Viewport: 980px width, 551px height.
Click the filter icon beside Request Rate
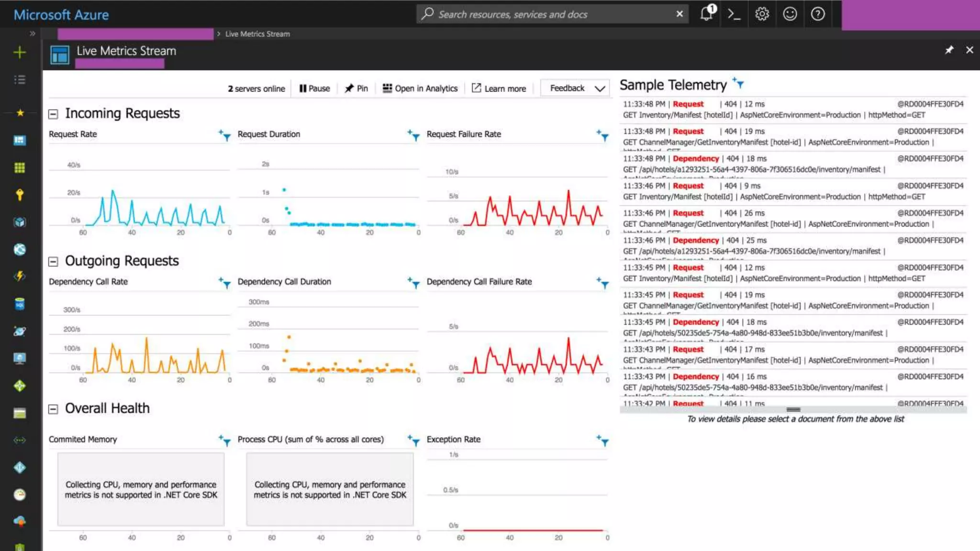pyautogui.click(x=225, y=135)
